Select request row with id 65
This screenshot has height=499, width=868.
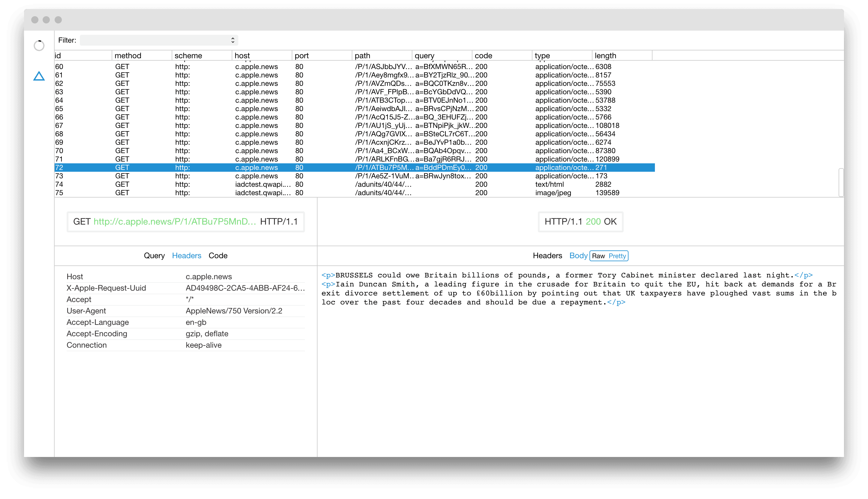coord(354,109)
